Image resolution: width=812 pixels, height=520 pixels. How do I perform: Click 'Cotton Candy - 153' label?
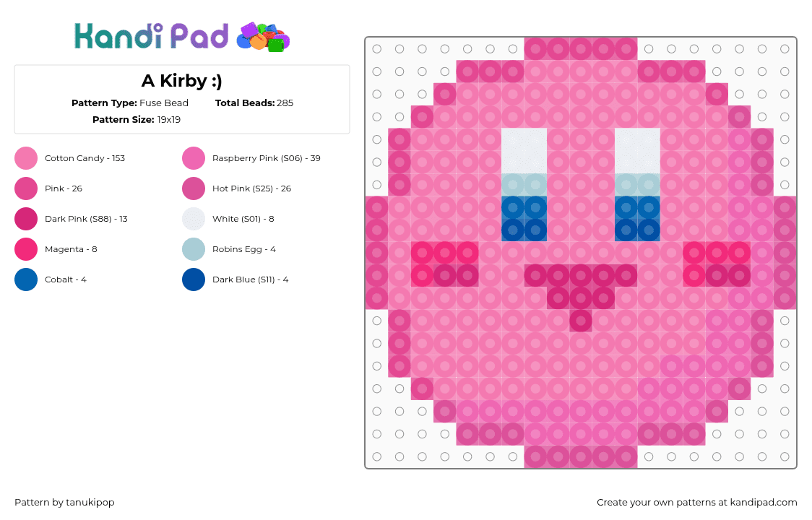[x=85, y=158]
